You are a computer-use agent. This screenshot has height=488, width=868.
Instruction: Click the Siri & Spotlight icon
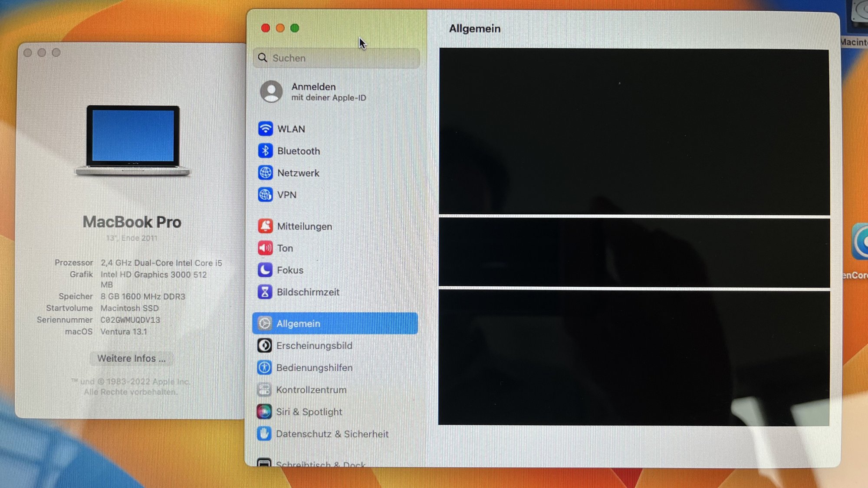[x=264, y=411]
